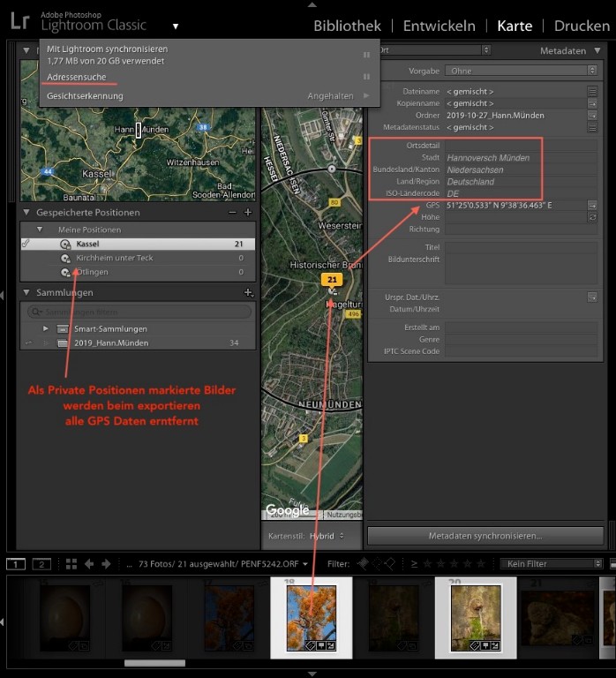Select the Kassel saved position
This screenshot has height=678, width=616.
pos(138,244)
